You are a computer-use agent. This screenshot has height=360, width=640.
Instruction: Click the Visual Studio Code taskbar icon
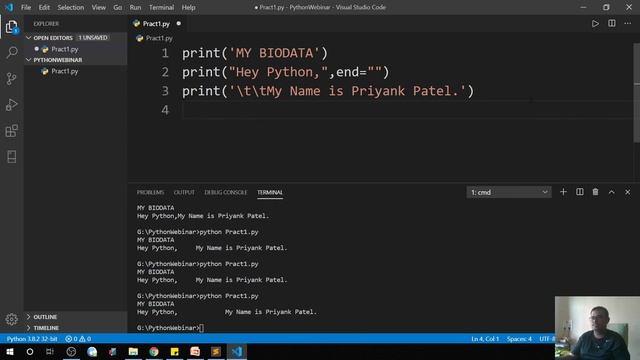(x=237, y=351)
